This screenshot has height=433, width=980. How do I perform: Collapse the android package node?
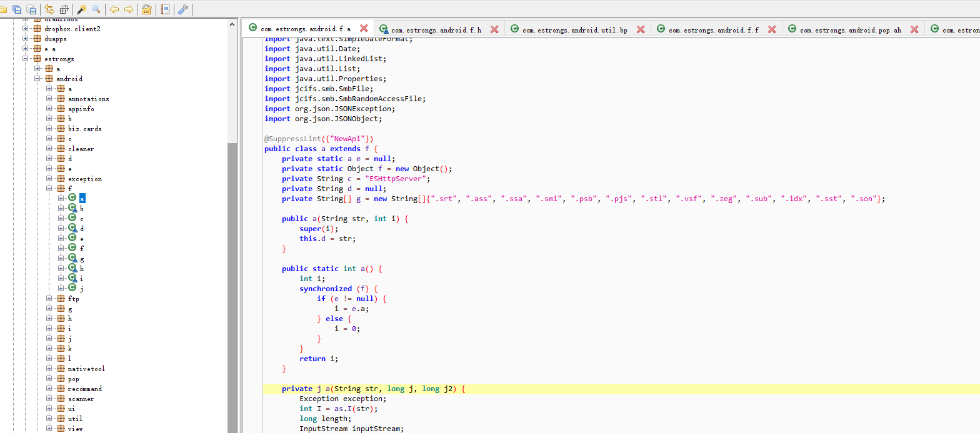[37, 79]
